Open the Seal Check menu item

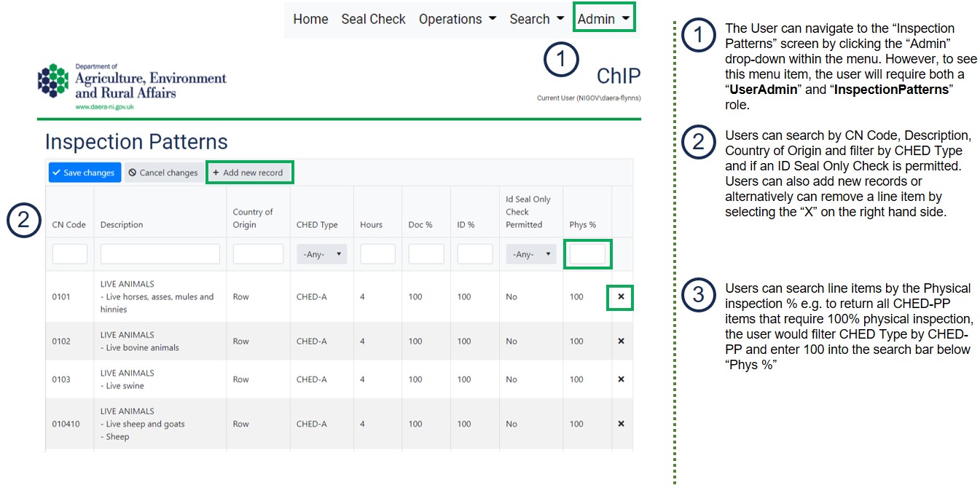373,19
